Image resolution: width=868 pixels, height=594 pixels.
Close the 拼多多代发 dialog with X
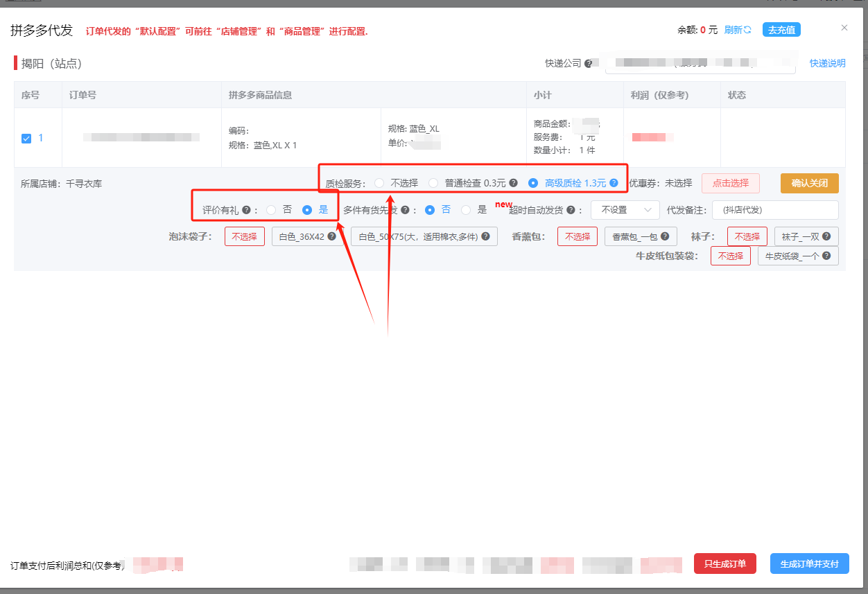click(844, 28)
